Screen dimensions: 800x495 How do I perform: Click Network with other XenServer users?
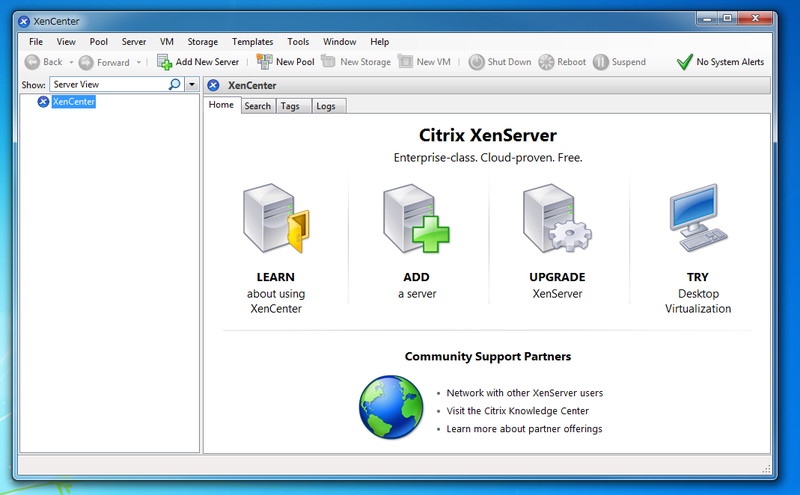pyautogui.click(x=524, y=393)
